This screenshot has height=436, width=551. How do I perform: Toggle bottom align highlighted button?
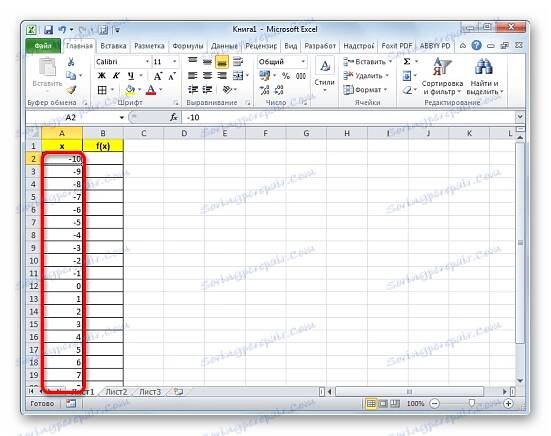222,62
